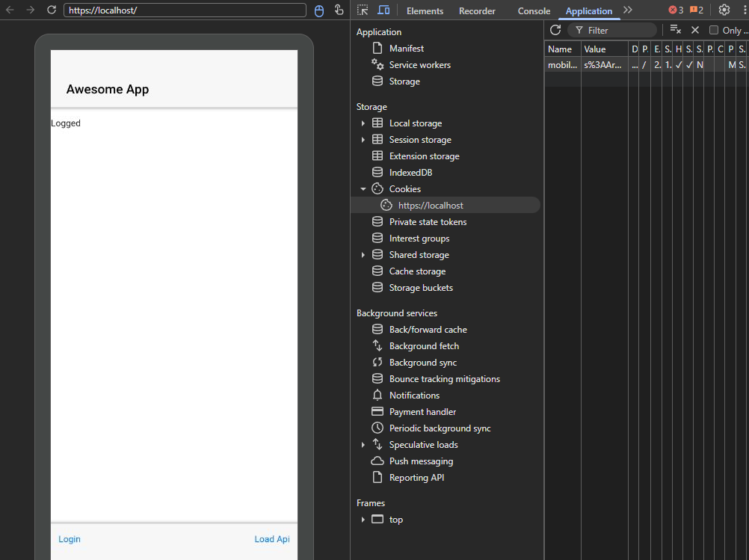Click the inspect element picker icon
Viewport: 749px width, 560px height.
pos(363,10)
